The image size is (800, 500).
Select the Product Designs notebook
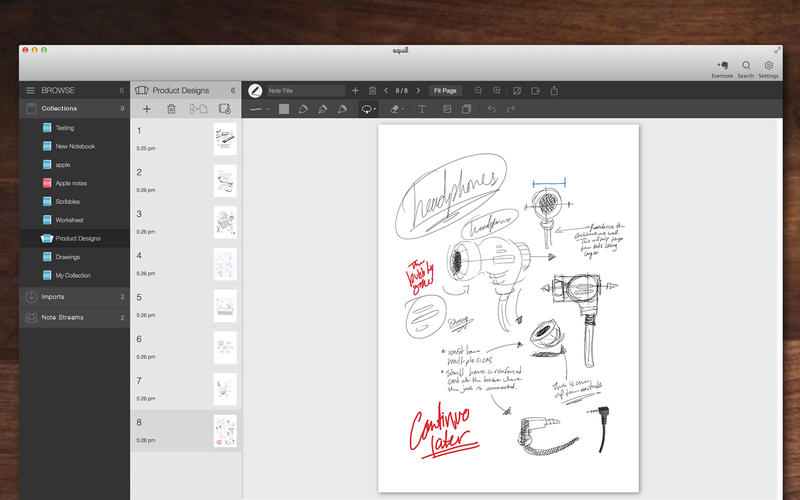coord(74,238)
